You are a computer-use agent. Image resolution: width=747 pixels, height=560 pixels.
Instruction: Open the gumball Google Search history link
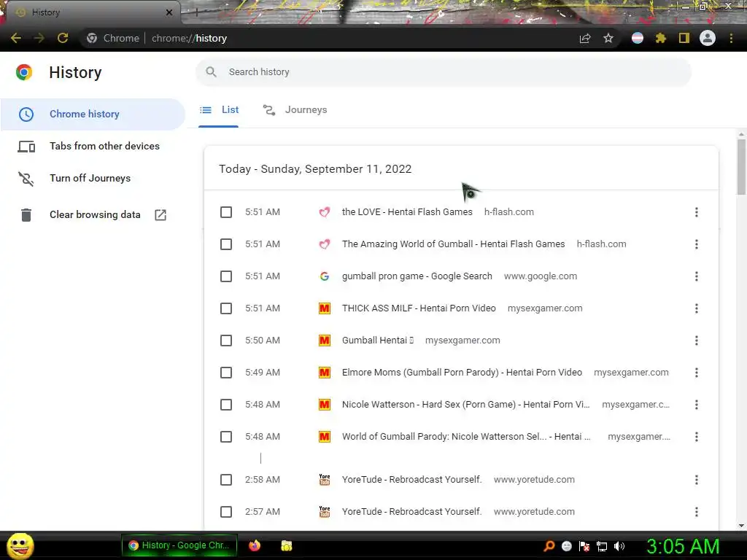(x=417, y=276)
